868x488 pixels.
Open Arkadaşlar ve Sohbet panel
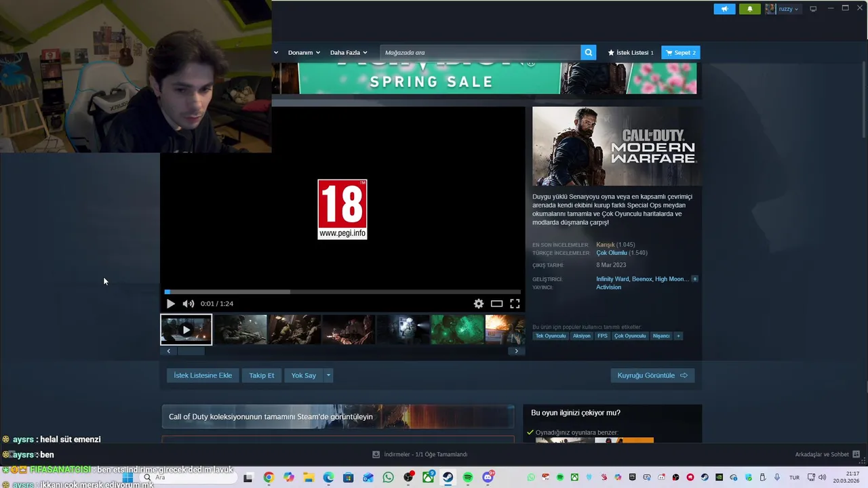click(x=827, y=454)
